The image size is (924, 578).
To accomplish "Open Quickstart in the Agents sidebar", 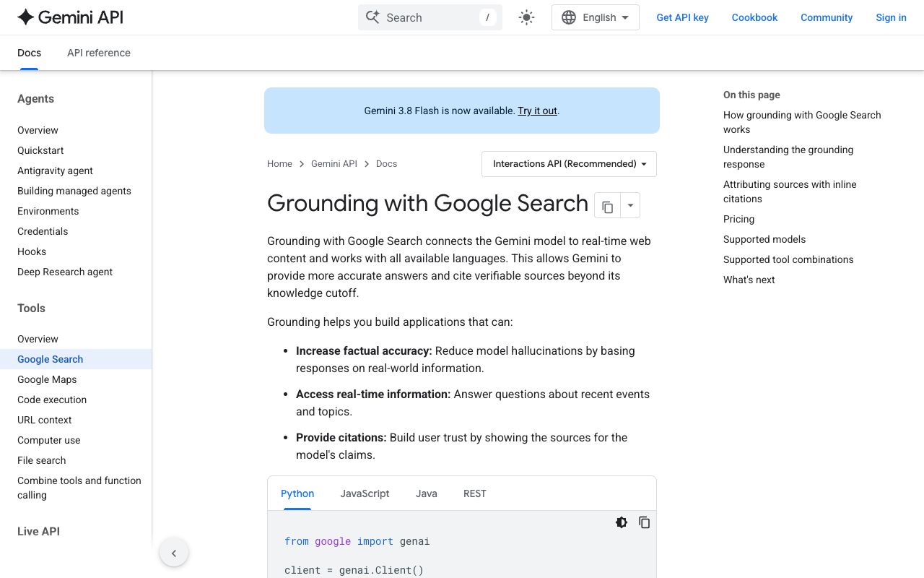I will coord(40,150).
